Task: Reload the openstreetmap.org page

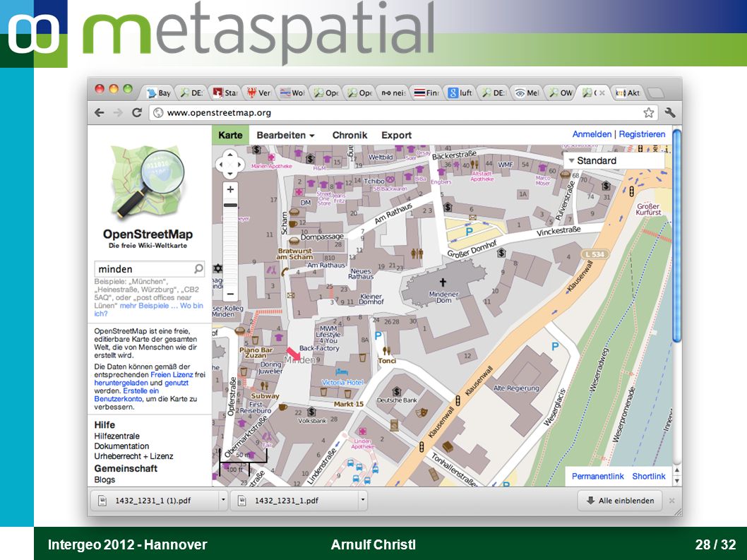Action: tap(137, 112)
